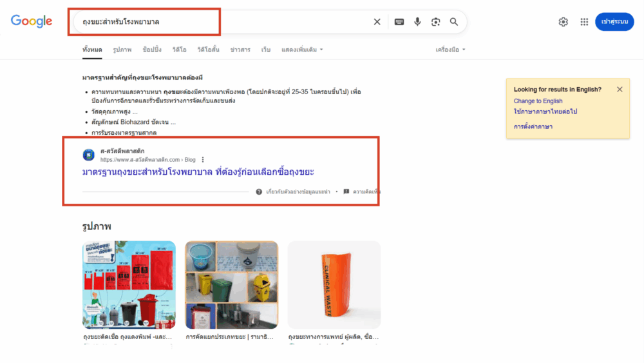
Task: Open the มาตรฐานถุงขยะสำหรับโรงพยาบาล result link
Action: [198, 172]
